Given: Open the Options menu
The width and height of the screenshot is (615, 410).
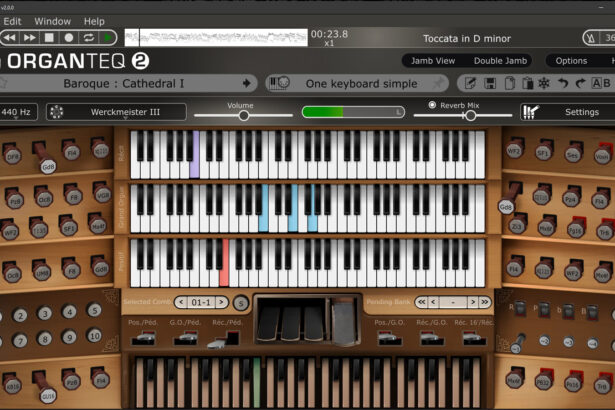Looking at the screenshot, I should tap(571, 61).
